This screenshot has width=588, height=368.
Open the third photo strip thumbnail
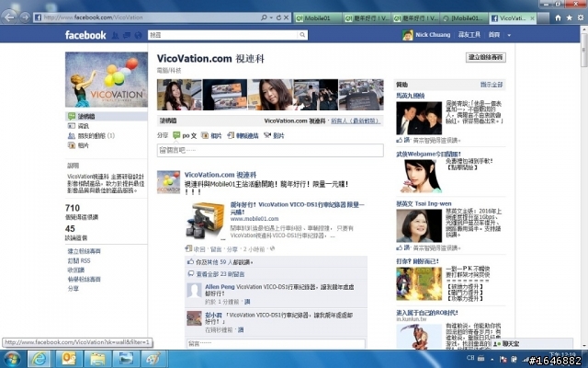click(x=270, y=95)
